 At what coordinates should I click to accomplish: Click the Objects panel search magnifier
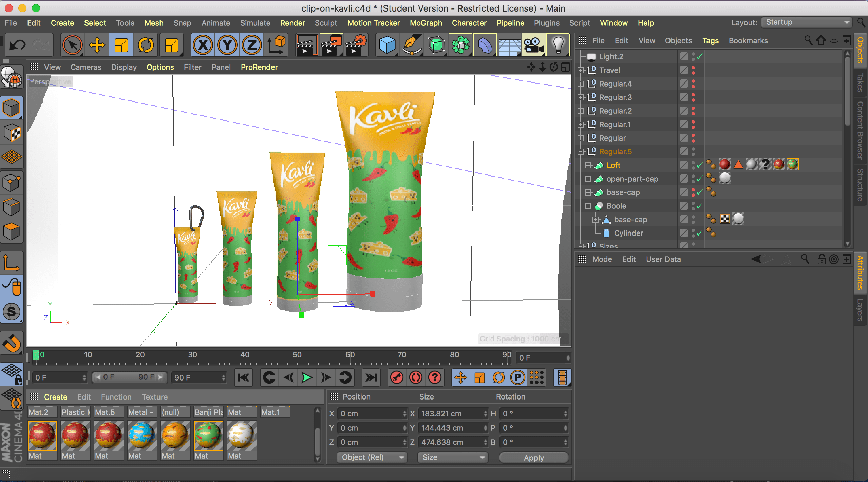point(808,40)
